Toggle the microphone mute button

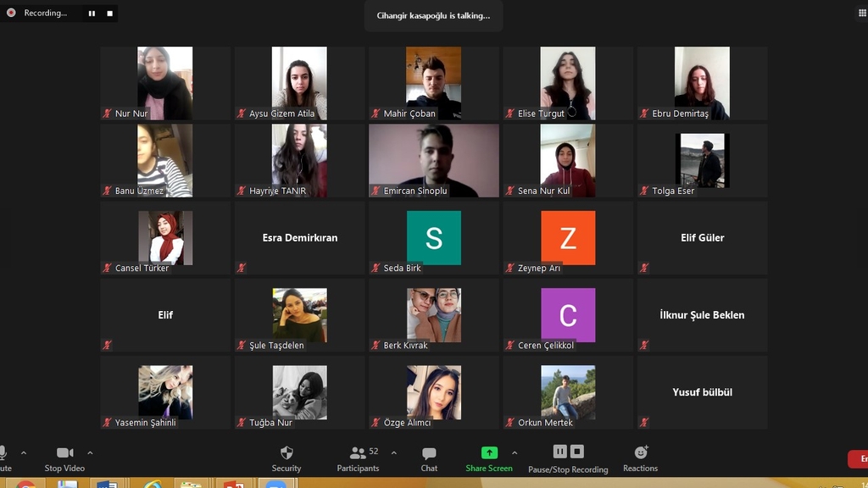click(x=3, y=457)
